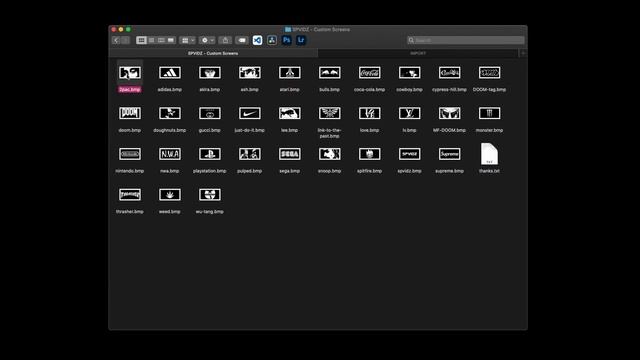Image resolution: width=640 pixels, height=360 pixels.
Task: Add a new Finder tab
Action: (x=523, y=53)
